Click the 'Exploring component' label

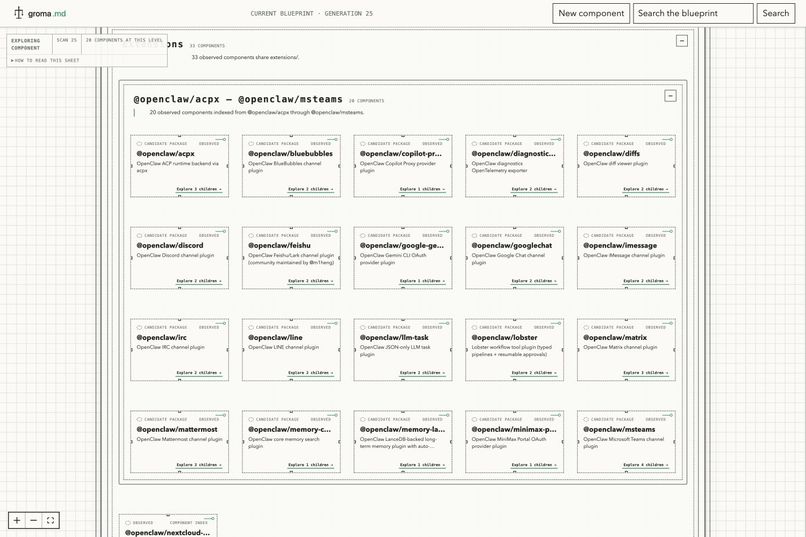tap(26, 44)
